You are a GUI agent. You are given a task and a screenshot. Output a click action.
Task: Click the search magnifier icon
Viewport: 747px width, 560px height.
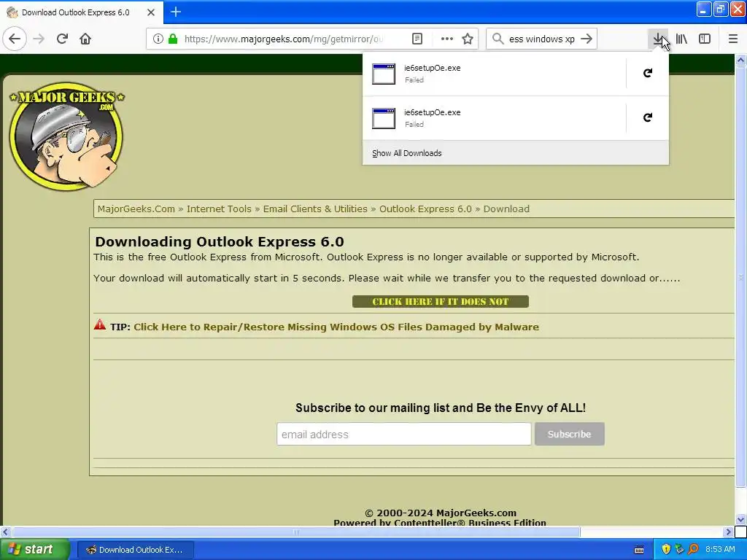498,39
